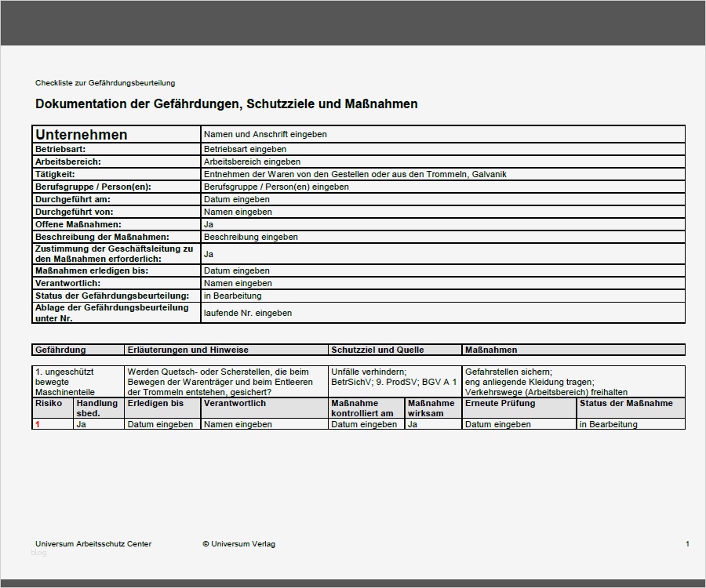Click the © Universum Verlag footer link
The image size is (706, 588).
pyautogui.click(x=238, y=543)
